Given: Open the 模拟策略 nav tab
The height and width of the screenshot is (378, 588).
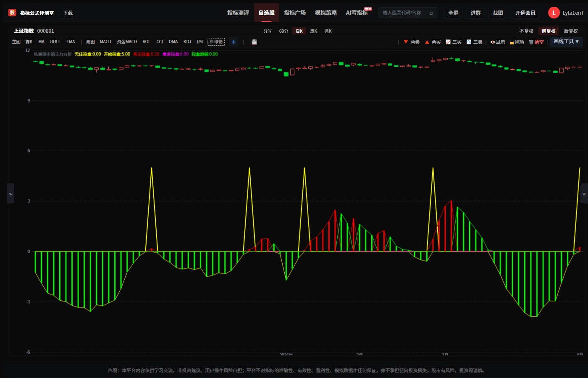Looking at the screenshot, I should coord(326,13).
